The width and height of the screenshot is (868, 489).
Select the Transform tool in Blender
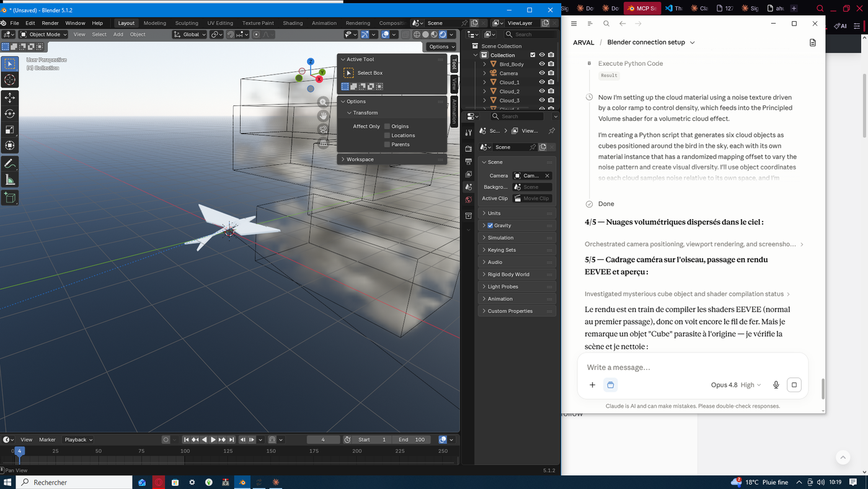(x=10, y=146)
